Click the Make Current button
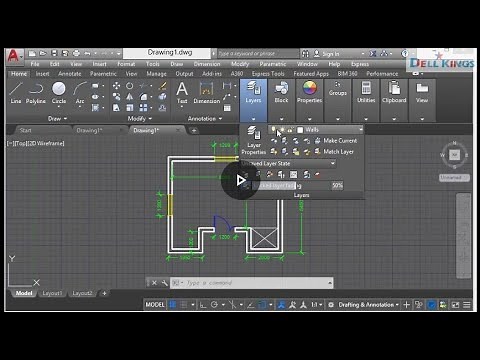Screen dimensions: 480x360 tap(336, 141)
